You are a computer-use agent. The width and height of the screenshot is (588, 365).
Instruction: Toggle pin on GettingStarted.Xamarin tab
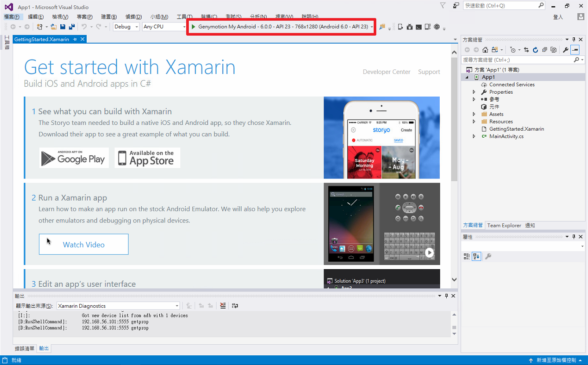[75, 40]
